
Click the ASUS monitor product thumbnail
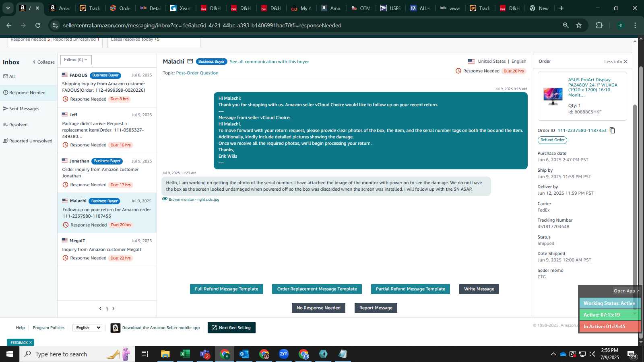pyautogui.click(x=553, y=96)
